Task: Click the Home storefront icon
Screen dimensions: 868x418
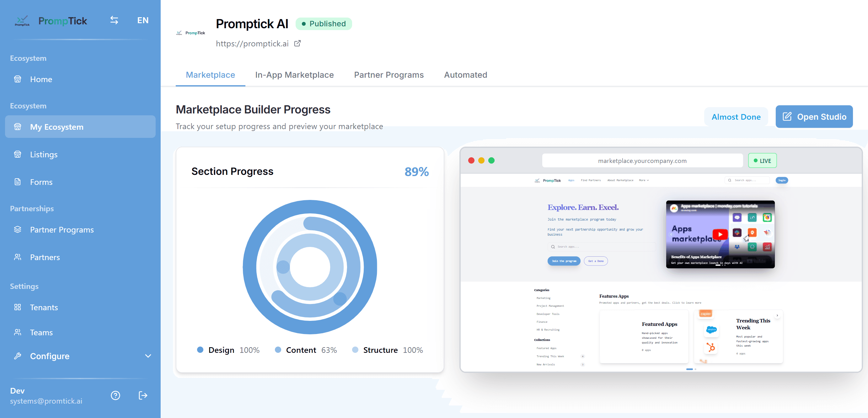Action: pos(18,79)
